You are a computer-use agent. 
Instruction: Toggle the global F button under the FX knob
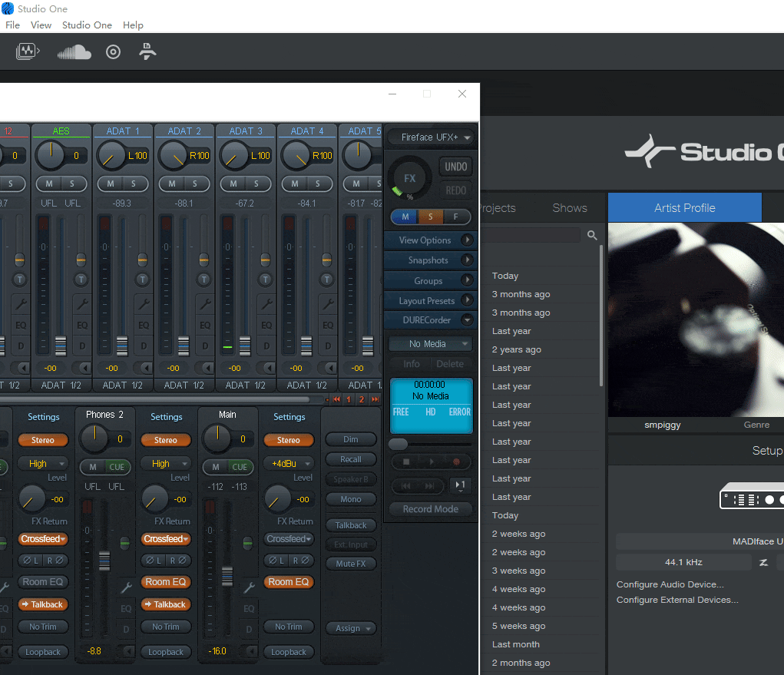[x=455, y=217]
